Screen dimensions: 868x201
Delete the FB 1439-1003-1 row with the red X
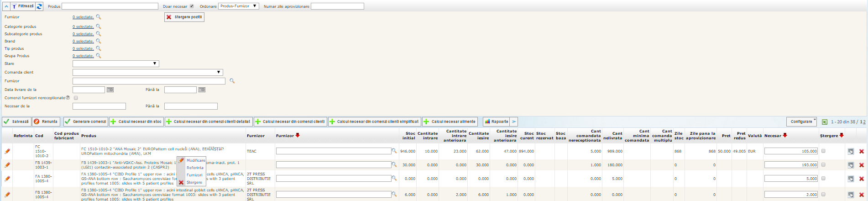861,165
